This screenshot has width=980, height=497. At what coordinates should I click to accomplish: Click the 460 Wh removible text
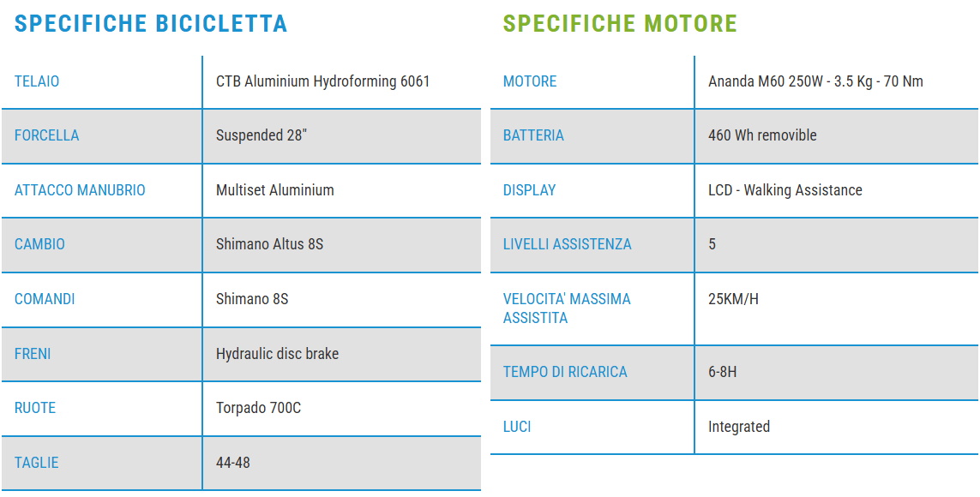(x=762, y=135)
